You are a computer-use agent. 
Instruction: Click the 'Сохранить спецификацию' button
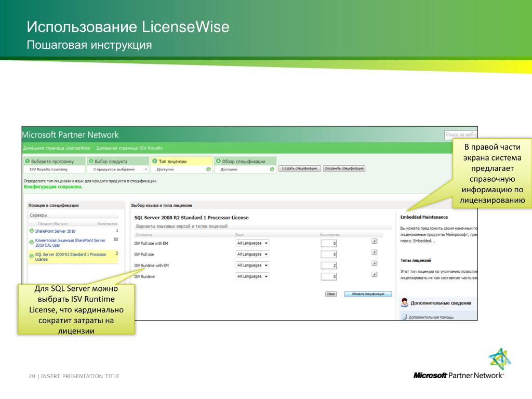click(344, 168)
